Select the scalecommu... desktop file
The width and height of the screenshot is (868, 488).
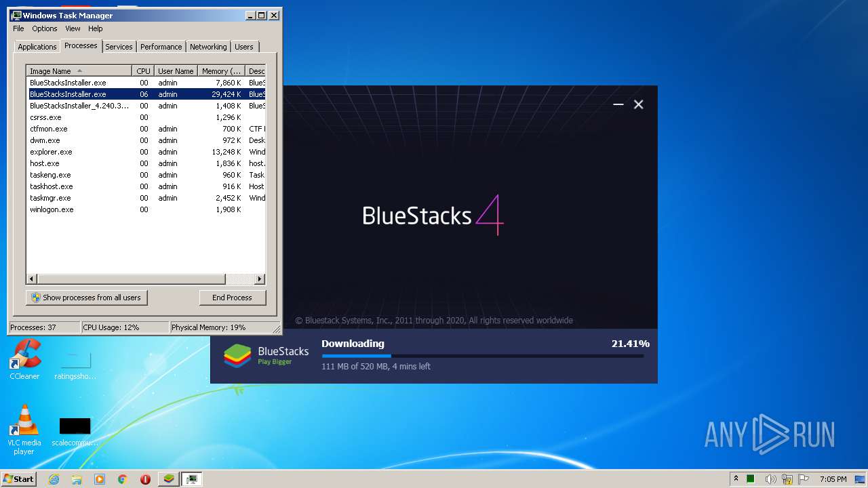(75, 432)
